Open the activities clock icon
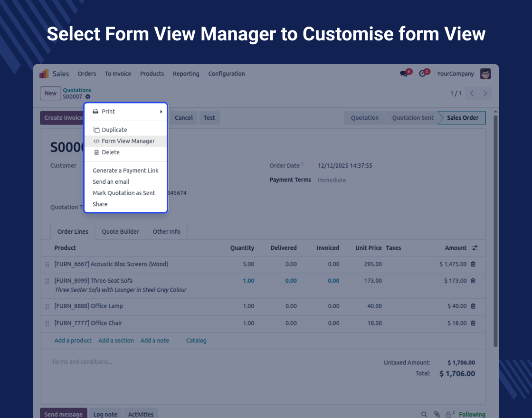Viewport: 532px width, 418px height. (x=422, y=74)
